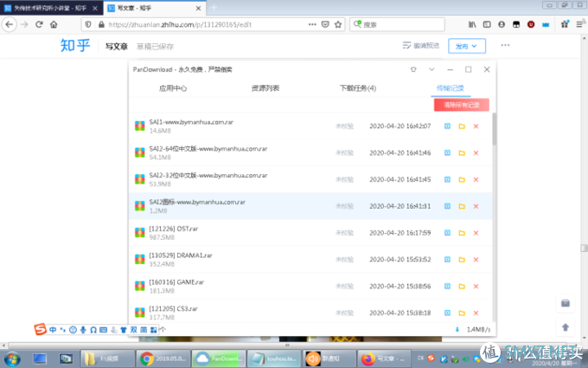Click blue details icon for SAI1-www.bymanhua.com.rar

(x=447, y=126)
